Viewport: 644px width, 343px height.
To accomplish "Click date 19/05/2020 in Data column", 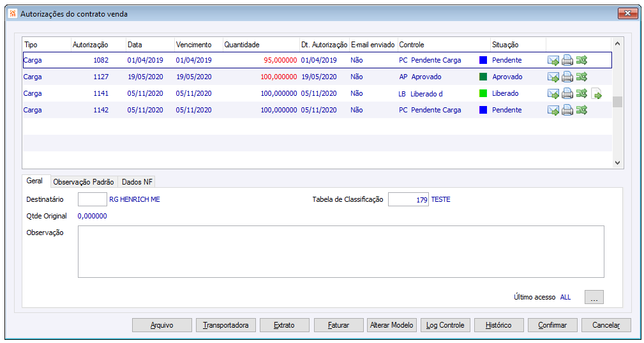I will point(146,77).
